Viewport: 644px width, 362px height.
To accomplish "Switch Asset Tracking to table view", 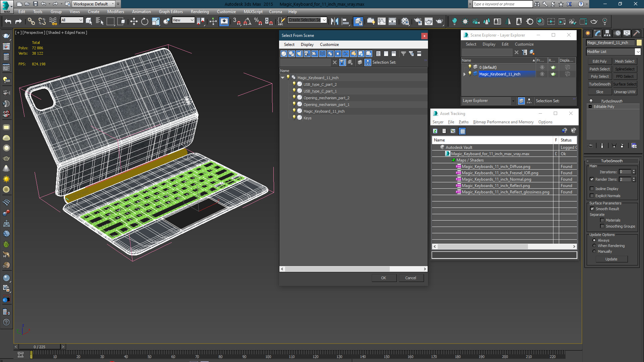I will pyautogui.click(x=463, y=131).
